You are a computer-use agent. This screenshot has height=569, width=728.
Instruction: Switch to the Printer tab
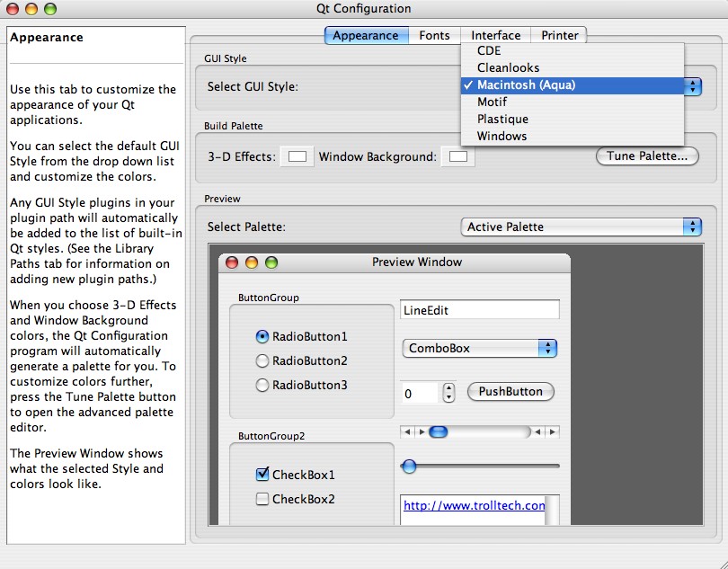(x=559, y=35)
